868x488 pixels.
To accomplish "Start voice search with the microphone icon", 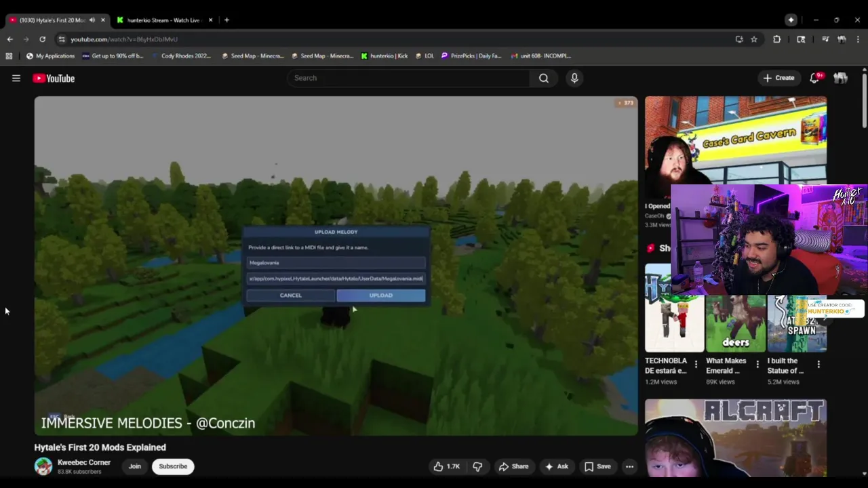I will tap(574, 78).
